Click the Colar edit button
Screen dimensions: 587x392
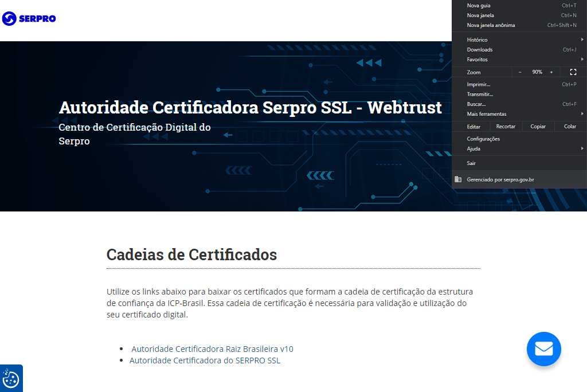[570, 127]
